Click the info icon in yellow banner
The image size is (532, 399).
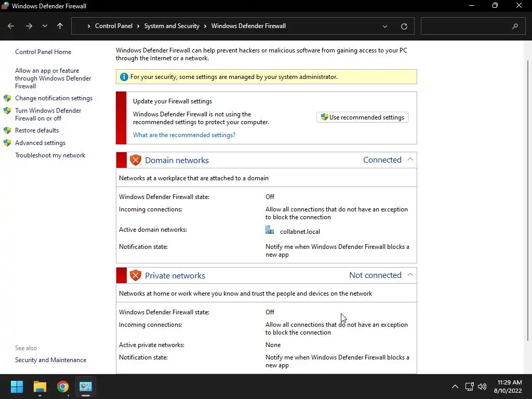click(124, 77)
